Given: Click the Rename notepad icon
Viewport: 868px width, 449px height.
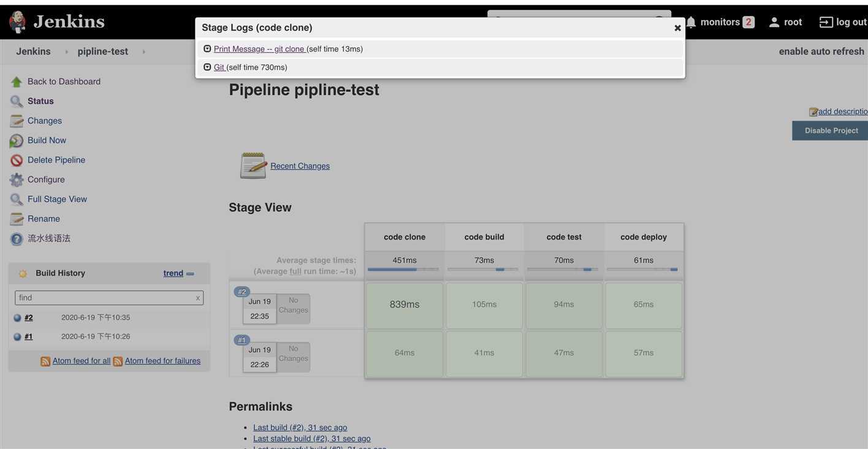Looking at the screenshot, I should click(x=17, y=219).
